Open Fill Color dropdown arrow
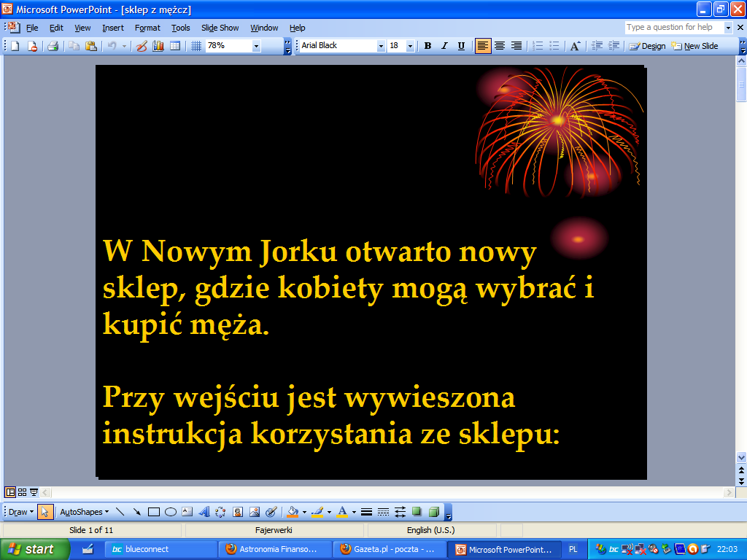 click(304, 513)
